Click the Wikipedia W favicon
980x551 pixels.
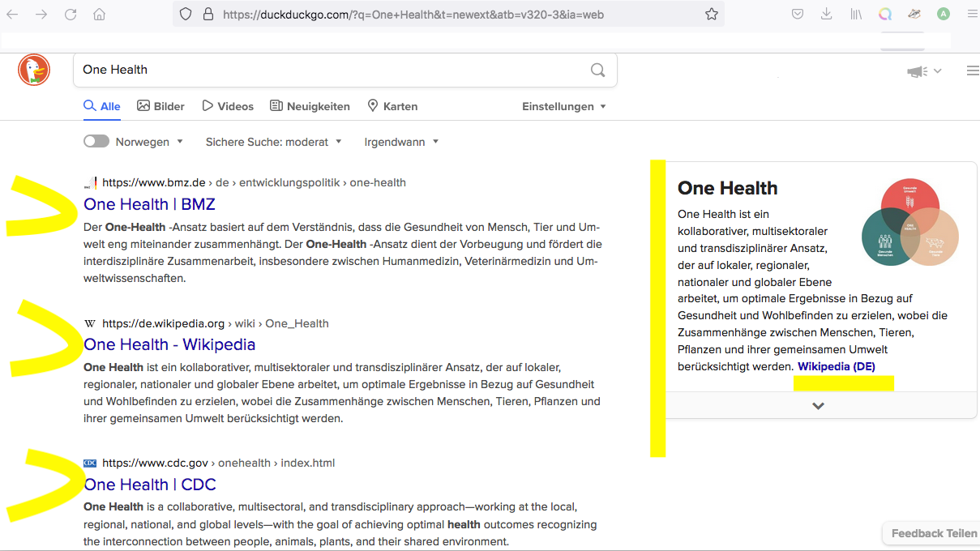point(90,323)
